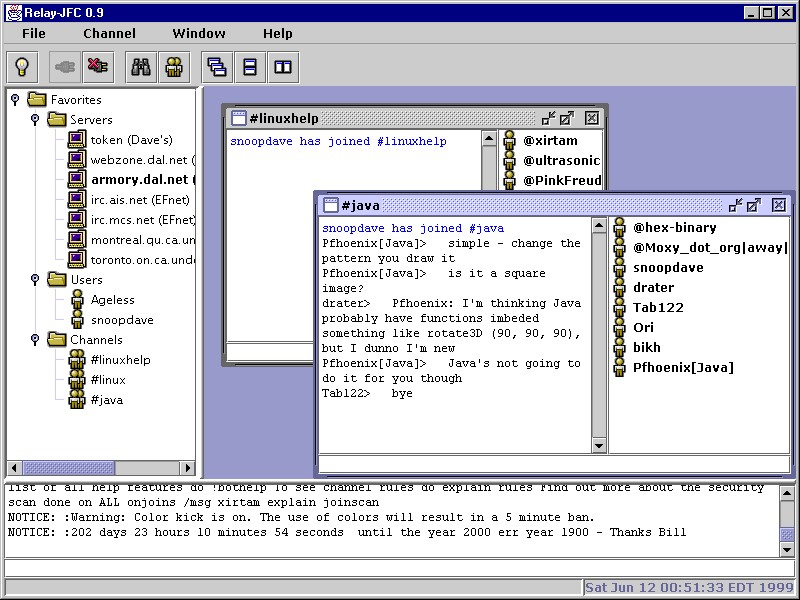Collapse the Servers folder node
This screenshot has width=800, height=600.
(34, 119)
